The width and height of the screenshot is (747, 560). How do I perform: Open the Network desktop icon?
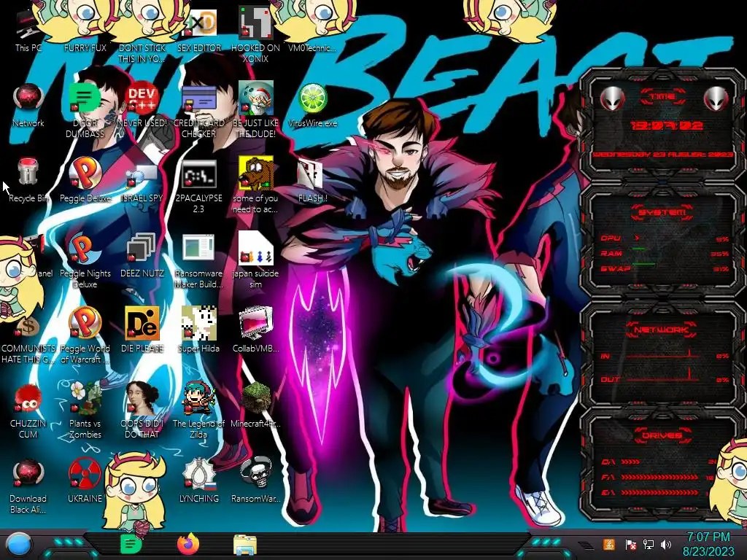pyautogui.click(x=28, y=106)
